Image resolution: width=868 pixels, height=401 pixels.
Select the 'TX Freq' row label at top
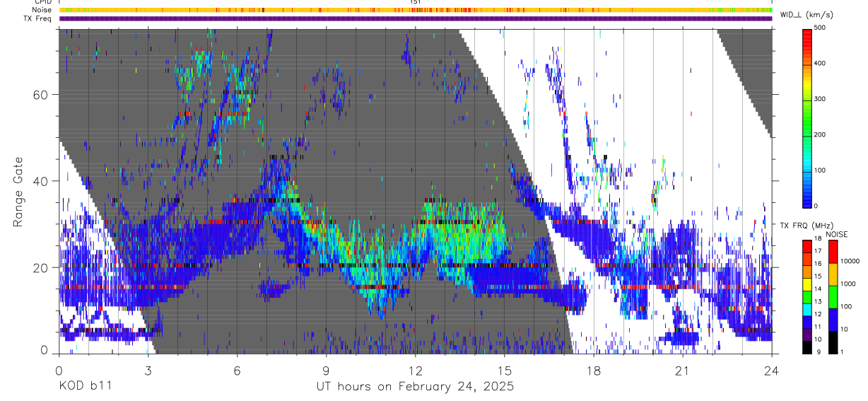37,18
